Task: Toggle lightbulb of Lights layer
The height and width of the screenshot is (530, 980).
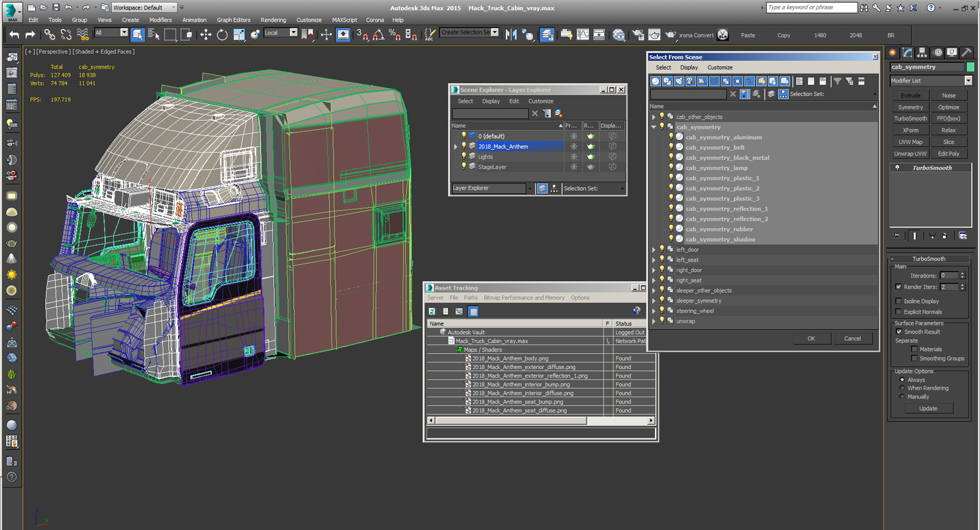Action: click(464, 156)
